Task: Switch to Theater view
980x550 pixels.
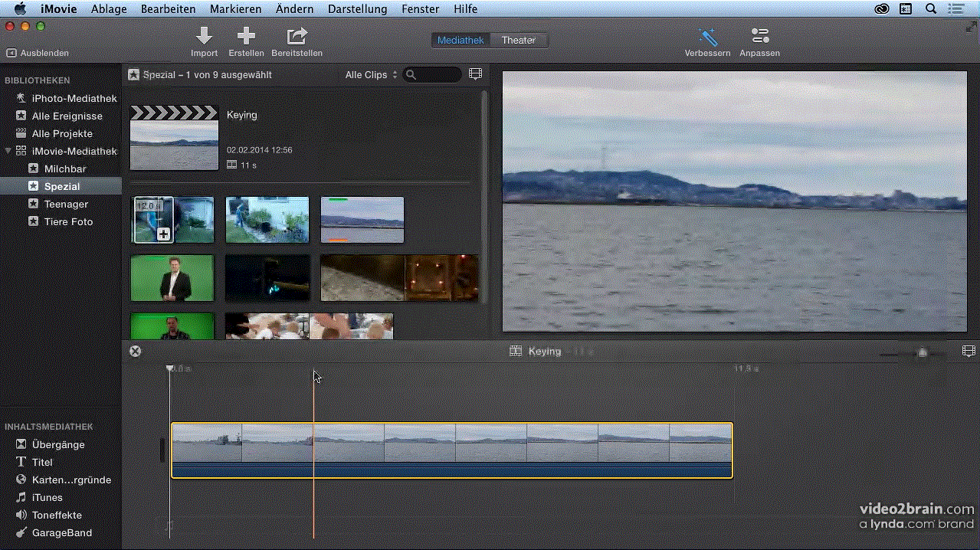Action: (x=519, y=40)
